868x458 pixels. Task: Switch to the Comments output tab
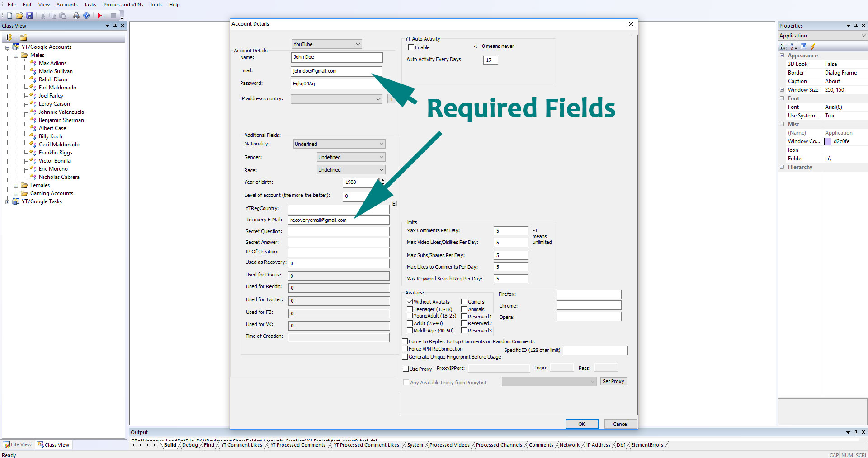pyautogui.click(x=541, y=445)
